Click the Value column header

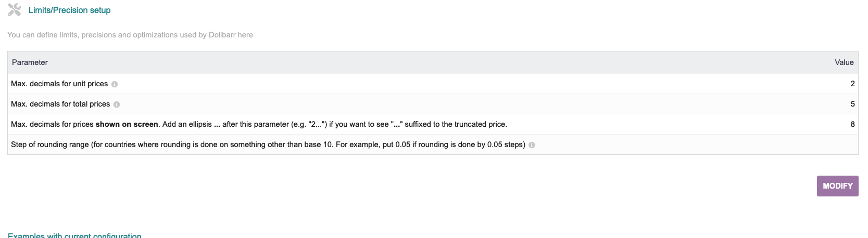pyautogui.click(x=844, y=62)
